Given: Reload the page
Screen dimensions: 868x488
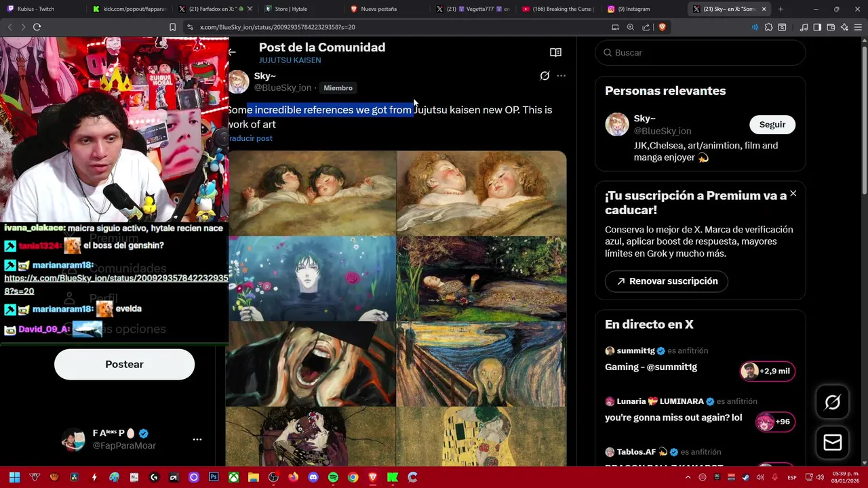Looking at the screenshot, I should pos(37,27).
